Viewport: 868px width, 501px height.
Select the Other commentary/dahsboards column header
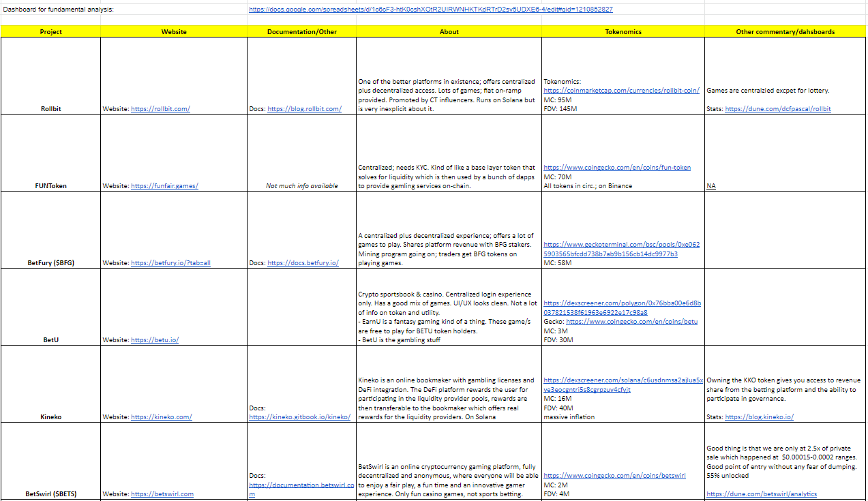pos(785,31)
